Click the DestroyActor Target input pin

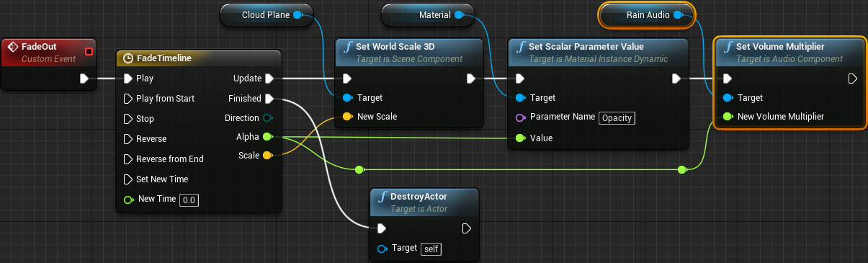[382, 249]
